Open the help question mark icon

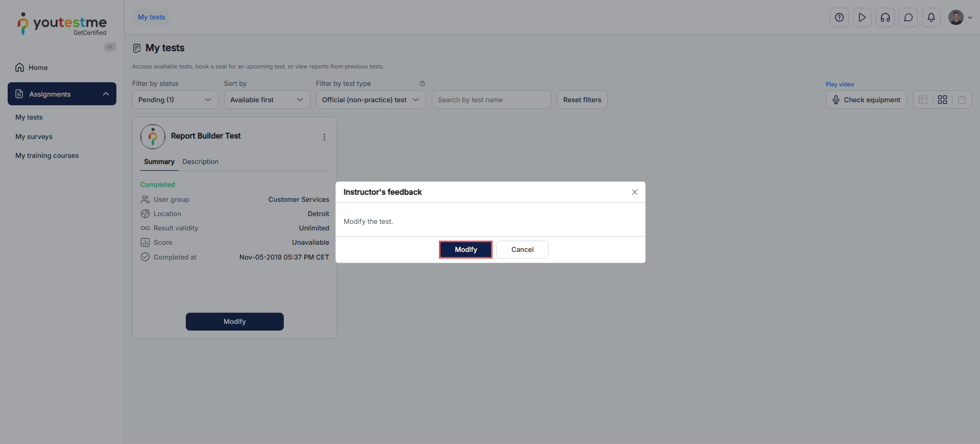839,17
